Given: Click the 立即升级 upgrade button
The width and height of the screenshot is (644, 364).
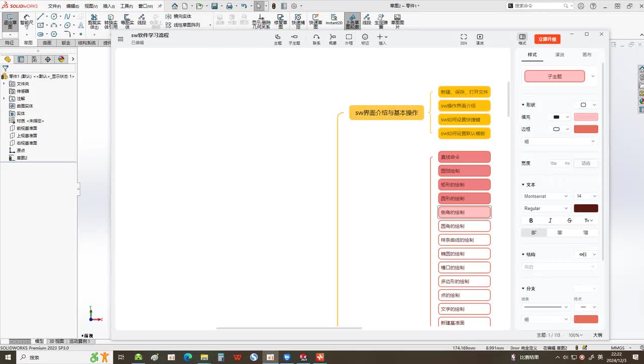Looking at the screenshot, I should point(547,39).
